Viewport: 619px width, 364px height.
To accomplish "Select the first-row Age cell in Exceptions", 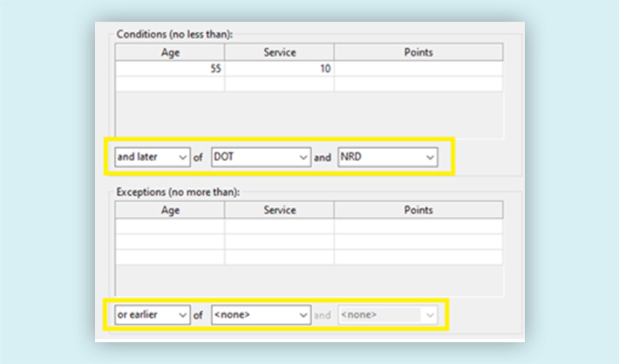I will click(170, 226).
